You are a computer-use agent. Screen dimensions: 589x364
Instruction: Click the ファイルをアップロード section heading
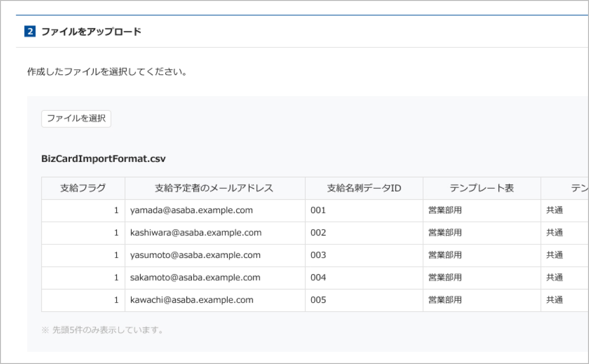click(x=91, y=32)
